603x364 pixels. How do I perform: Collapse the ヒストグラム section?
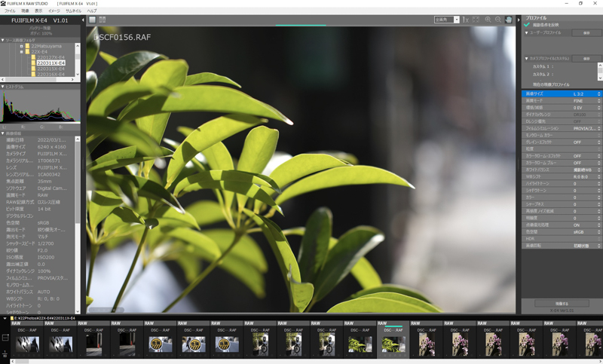pyautogui.click(x=3, y=87)
